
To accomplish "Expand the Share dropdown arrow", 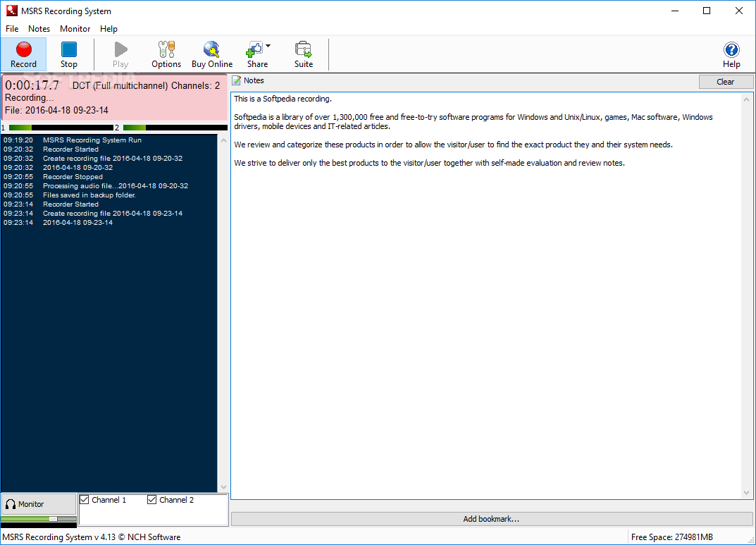I will pyautogui.click(x=268, y=46).
